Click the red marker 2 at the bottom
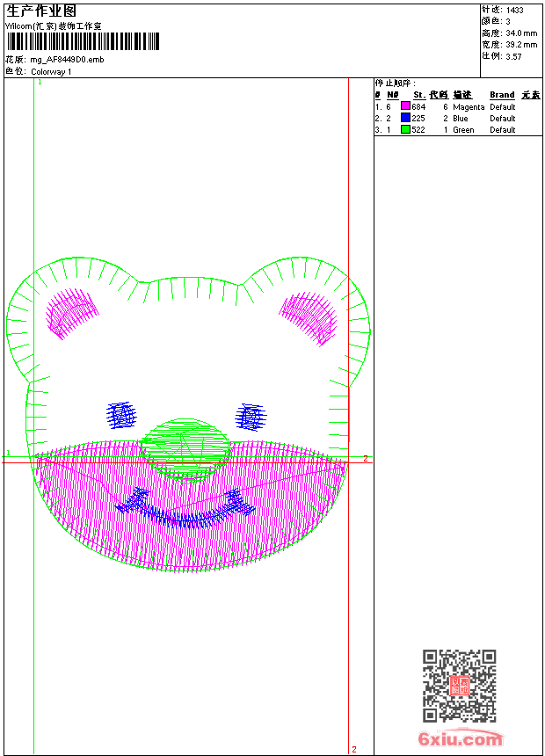Screen dimensions: 545x756 tap(354, 749)
